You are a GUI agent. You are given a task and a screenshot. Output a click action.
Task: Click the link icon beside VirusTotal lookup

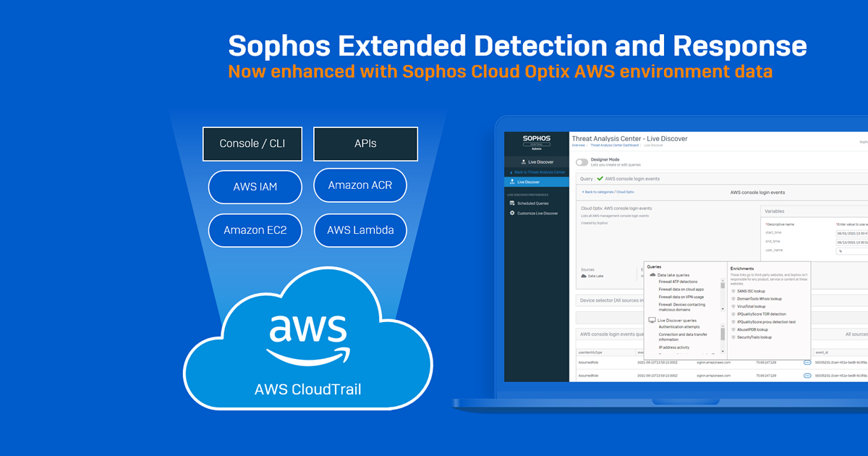(x=733, y=307)
